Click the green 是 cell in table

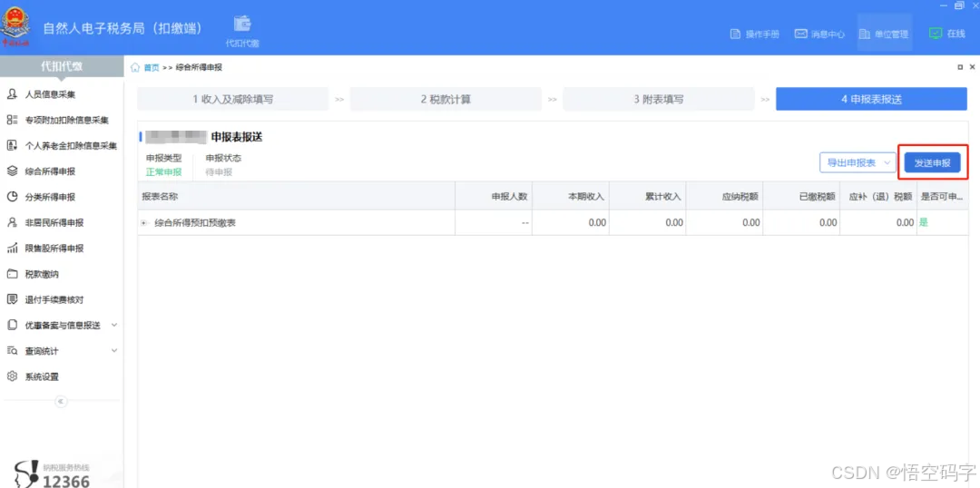coord(924,222)
